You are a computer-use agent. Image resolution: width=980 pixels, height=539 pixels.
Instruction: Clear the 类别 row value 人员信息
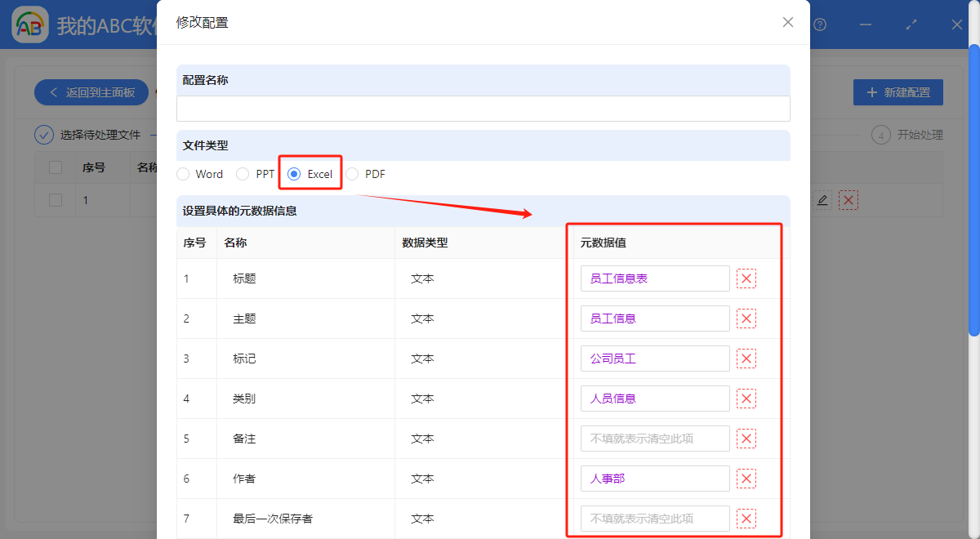(746, 399)
